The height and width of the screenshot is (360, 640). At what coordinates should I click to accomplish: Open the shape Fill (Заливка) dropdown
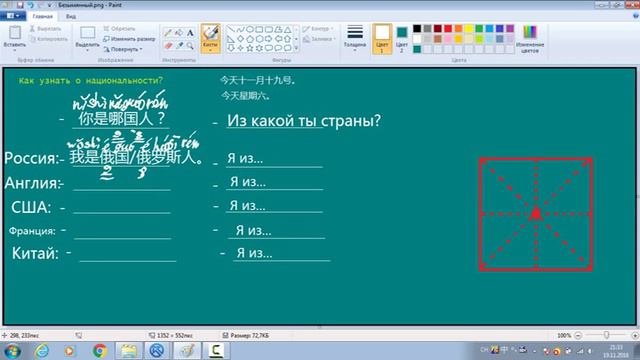pyautogui.click(x=320, y=39)
